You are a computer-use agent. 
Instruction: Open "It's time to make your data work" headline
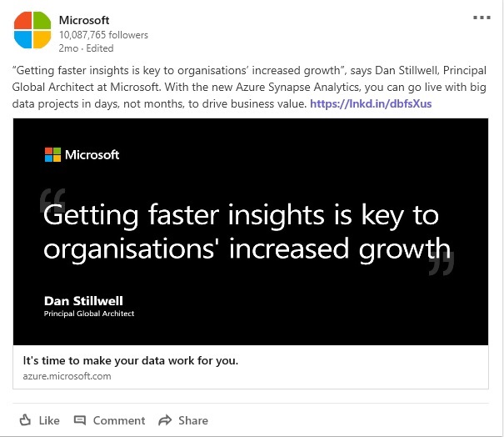click(131, 361)
